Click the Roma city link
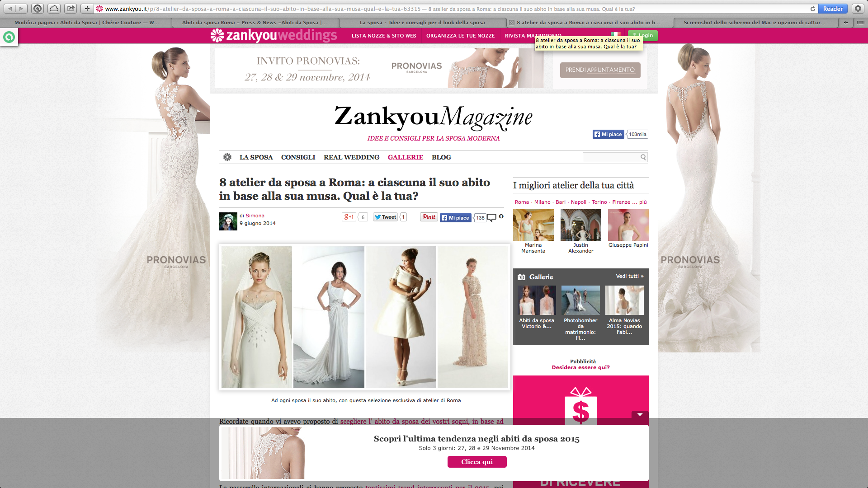Image resolution: width=868 pixels, height=488 pixels. click(522, 202)
